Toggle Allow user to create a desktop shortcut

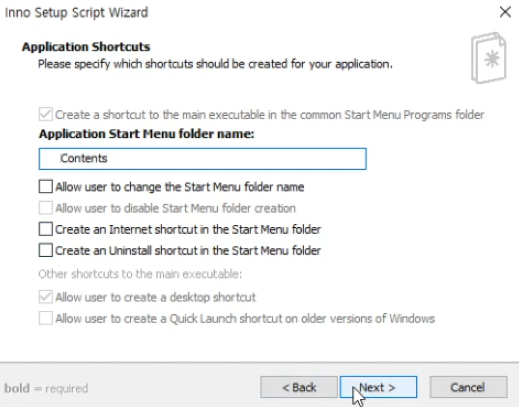tap(46, 297)
